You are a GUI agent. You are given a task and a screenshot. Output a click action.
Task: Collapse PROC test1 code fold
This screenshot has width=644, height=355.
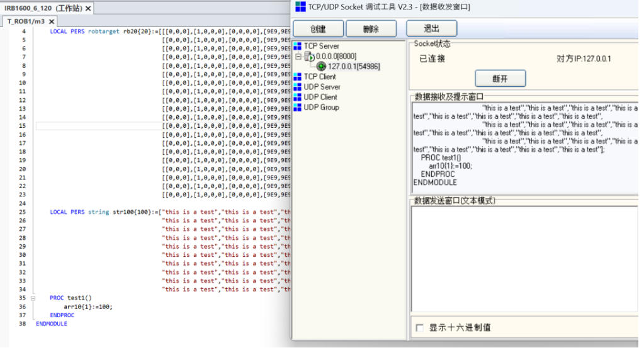click(33, 298)
